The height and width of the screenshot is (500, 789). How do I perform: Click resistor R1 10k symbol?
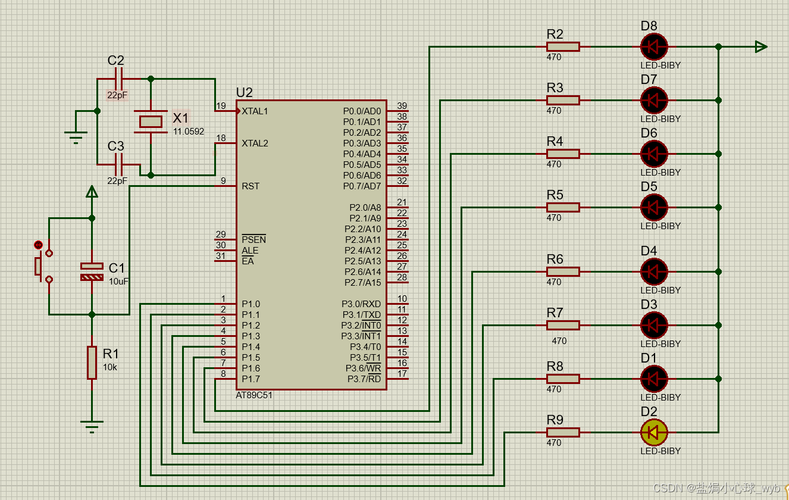[x=92, y=362]
